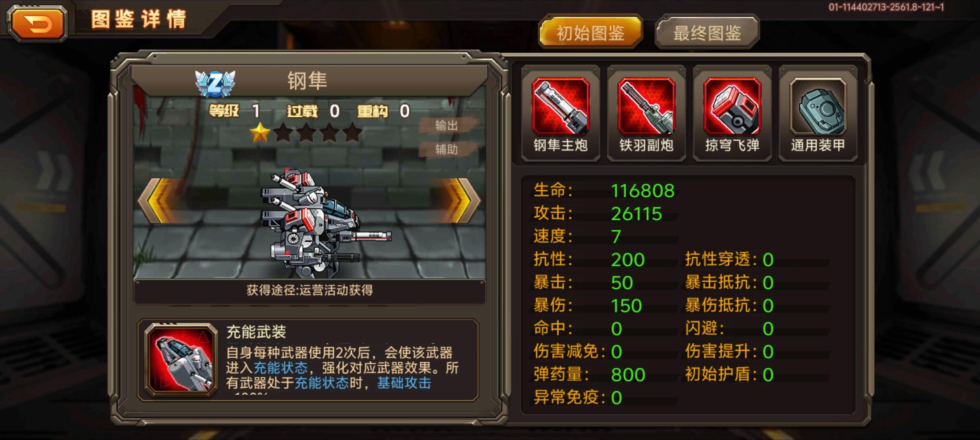This screenshot has height=440, width=980.
Task: Toggle the 输出 role tag
Action: (447, 125)
